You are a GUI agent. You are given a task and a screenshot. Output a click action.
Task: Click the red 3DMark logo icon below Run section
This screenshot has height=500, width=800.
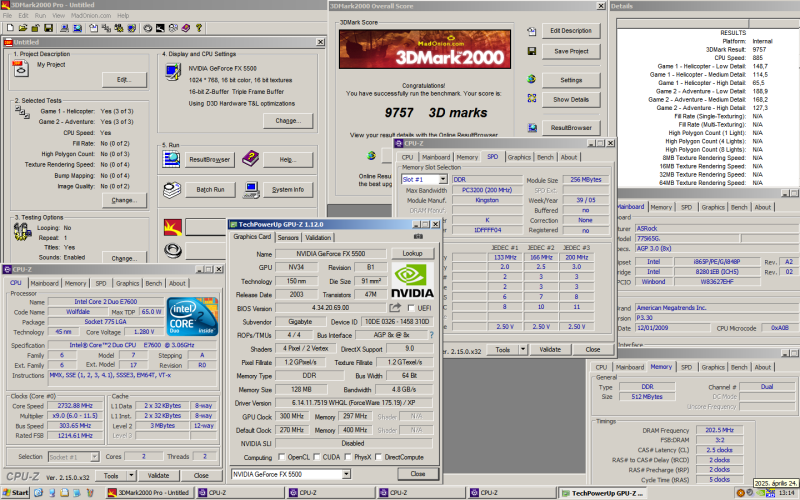click(173, 227)
